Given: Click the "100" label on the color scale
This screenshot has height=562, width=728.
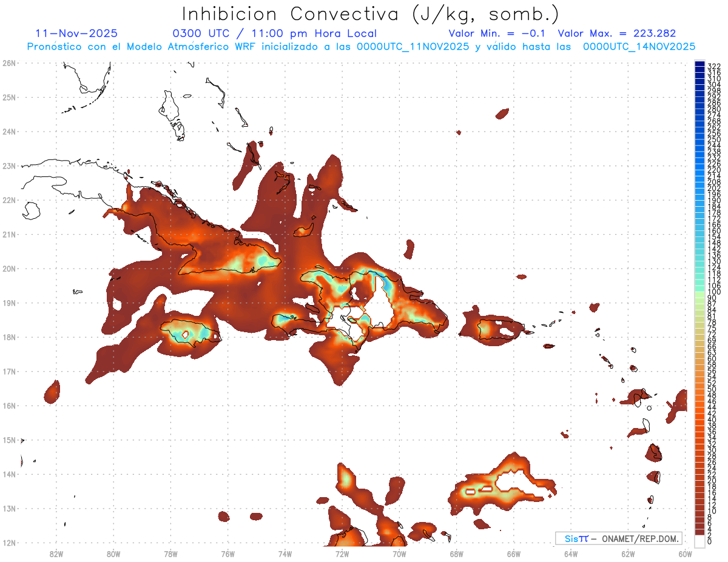Looking at the screenshot, I should [x=713, y=292].
